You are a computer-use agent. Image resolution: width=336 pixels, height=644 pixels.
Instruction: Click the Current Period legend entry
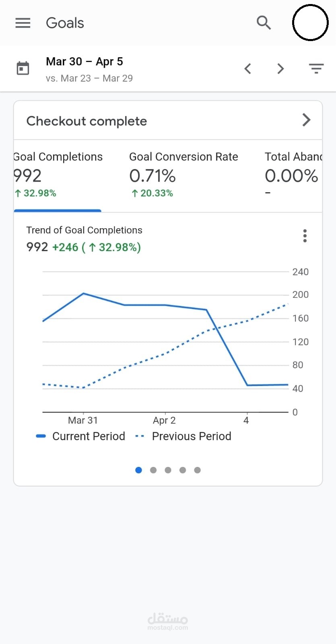click(81, 436)
